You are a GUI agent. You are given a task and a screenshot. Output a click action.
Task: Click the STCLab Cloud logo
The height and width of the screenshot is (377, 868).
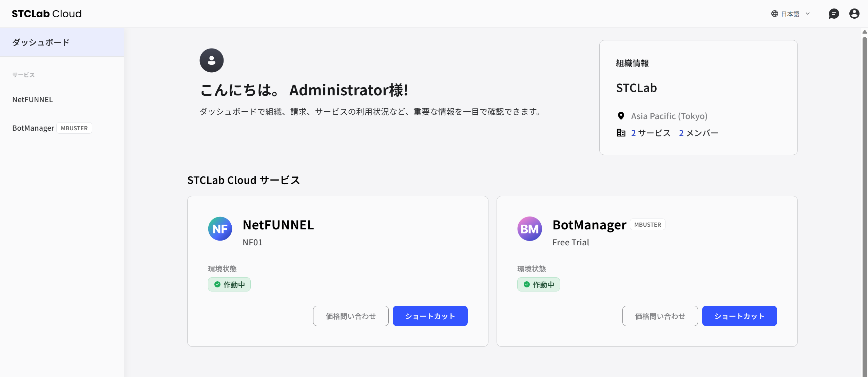(46, 14)
